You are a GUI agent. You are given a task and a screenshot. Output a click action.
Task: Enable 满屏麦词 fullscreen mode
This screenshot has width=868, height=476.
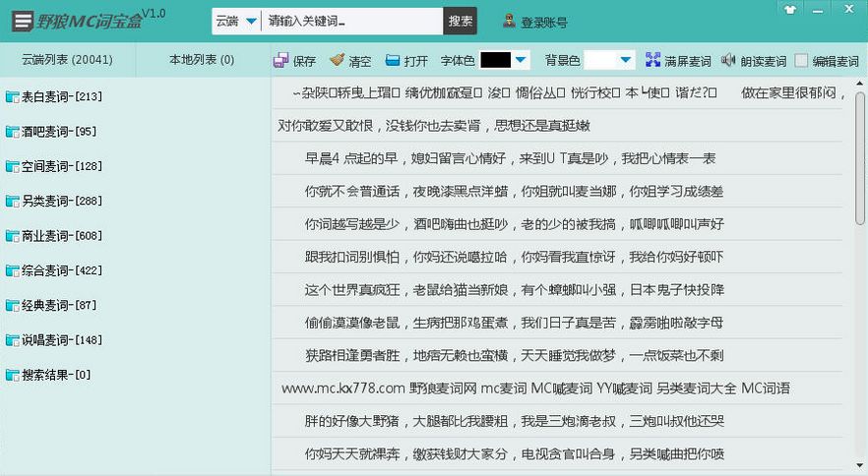(677, 61)
